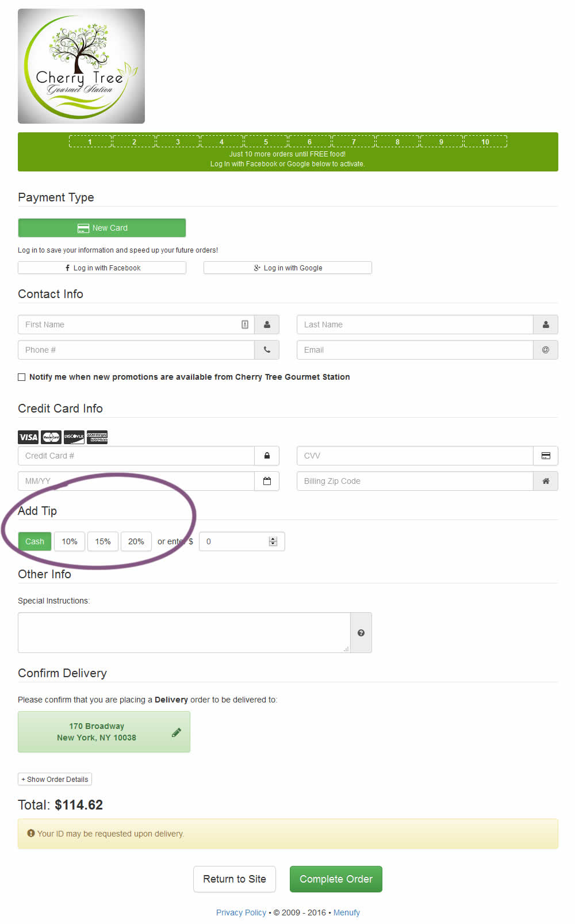Select the New Card payment type
Screen dimensions: 575x924
click(102, 228)
